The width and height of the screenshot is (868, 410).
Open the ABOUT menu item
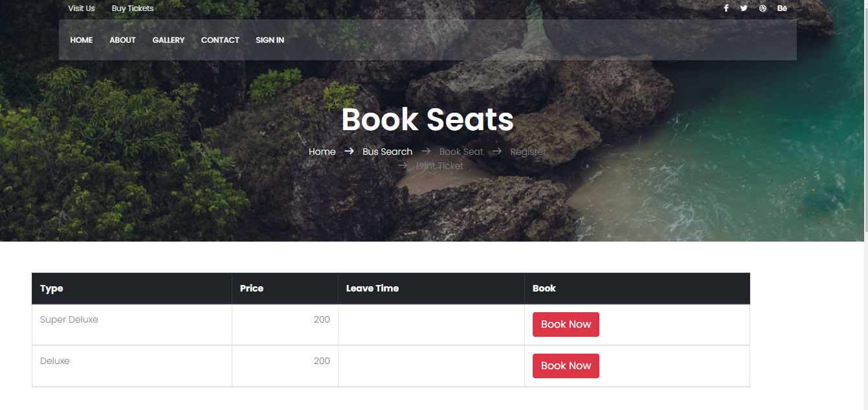click(x=122, y=40)
